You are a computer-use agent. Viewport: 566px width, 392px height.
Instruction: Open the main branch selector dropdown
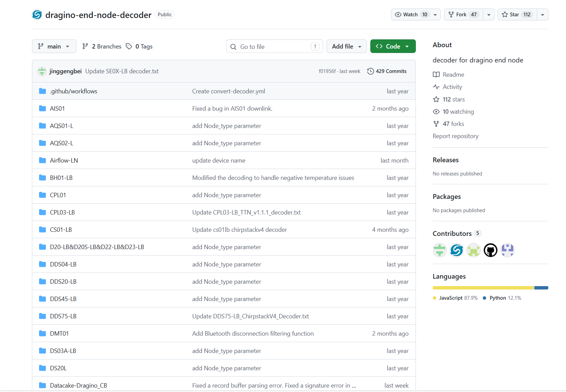click(54, 46)
